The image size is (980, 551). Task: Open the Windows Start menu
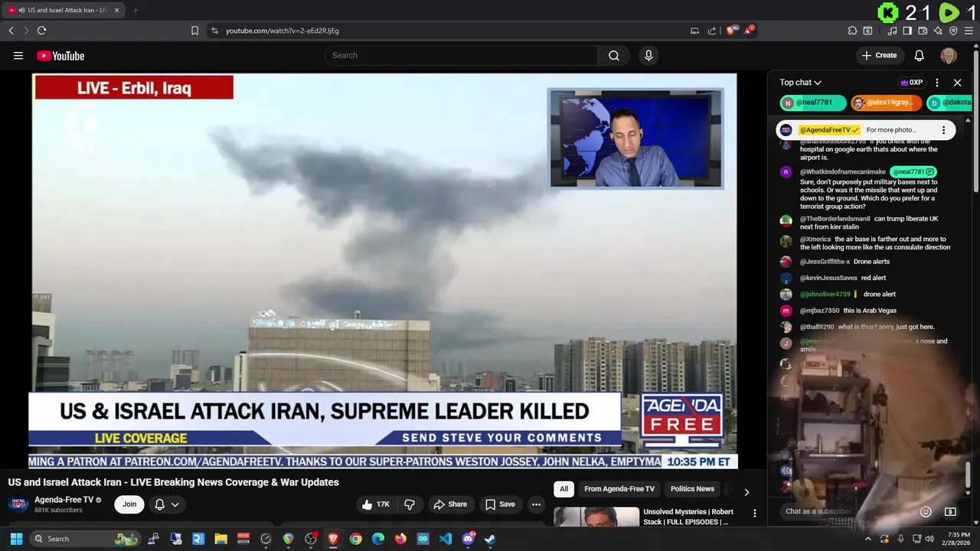pyautogui.click(x=16, y=539)
